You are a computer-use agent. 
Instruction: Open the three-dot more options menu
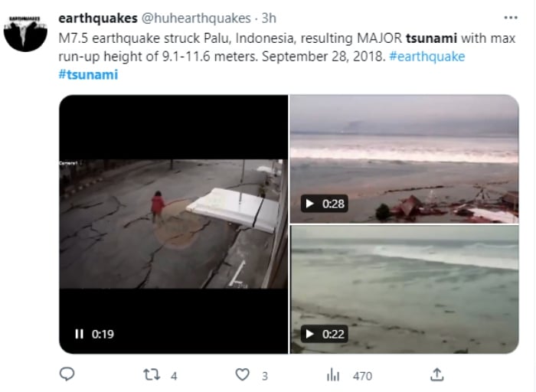(511, 18)
